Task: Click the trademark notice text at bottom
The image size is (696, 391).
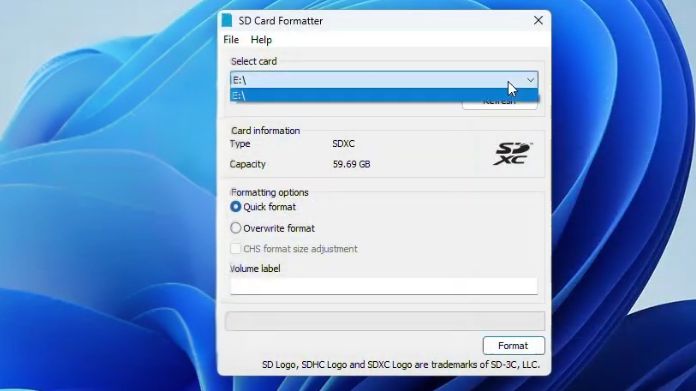Action: click(x=401, y=365)
